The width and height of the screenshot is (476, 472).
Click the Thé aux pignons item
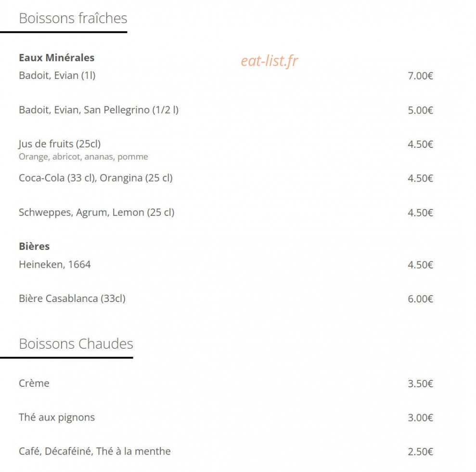click(57, 418)
